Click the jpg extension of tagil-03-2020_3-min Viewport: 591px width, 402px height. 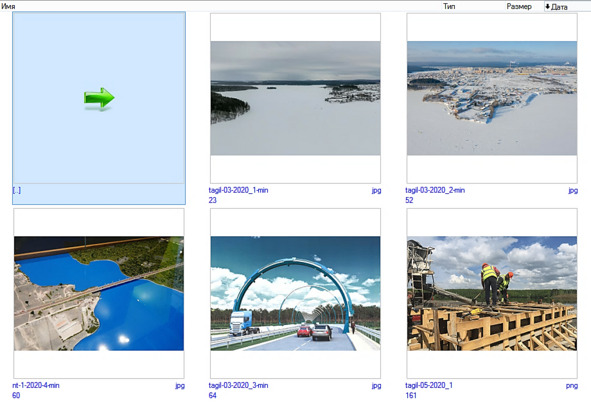pyautogui.click(x=377, y=386)
